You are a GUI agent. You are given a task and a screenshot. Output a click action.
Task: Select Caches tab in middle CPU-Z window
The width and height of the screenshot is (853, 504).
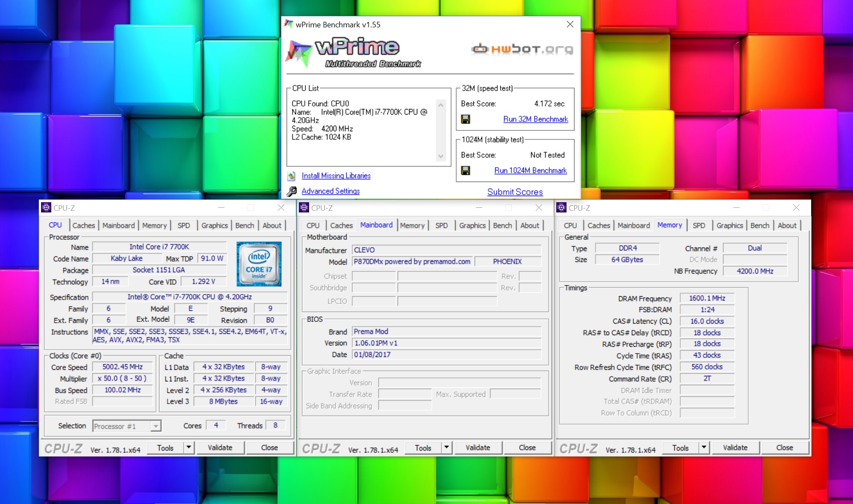tap(342, 225)
